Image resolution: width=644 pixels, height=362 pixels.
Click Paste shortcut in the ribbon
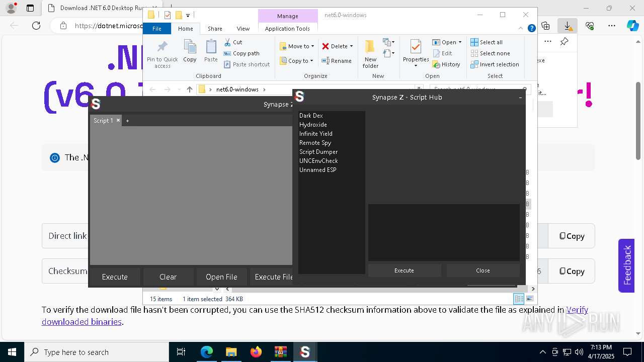[247, 64]
